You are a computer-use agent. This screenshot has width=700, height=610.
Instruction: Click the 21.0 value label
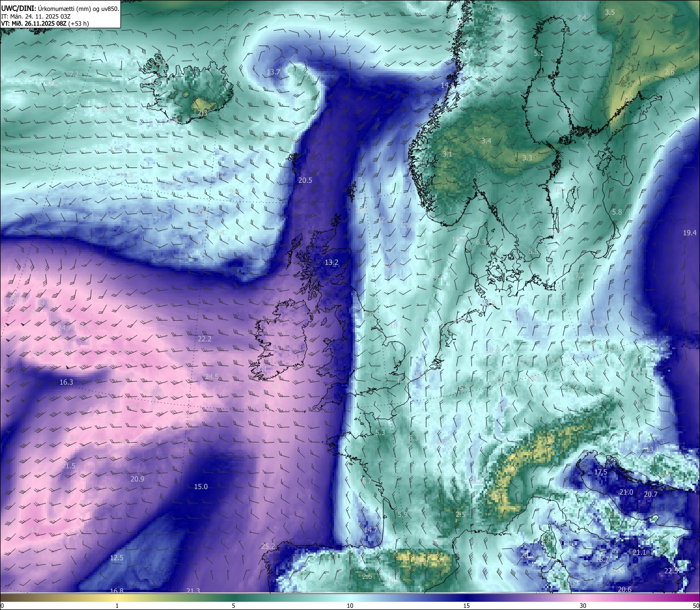626,492
